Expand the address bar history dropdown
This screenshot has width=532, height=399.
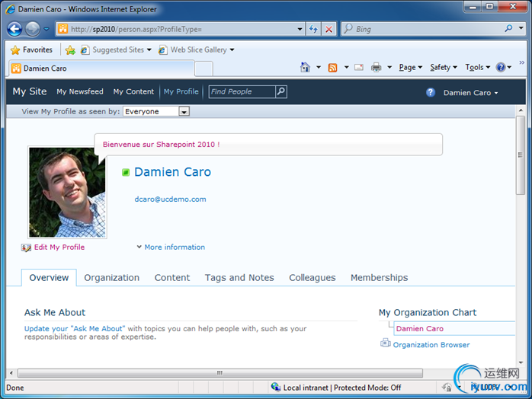(x=300, y=29)
